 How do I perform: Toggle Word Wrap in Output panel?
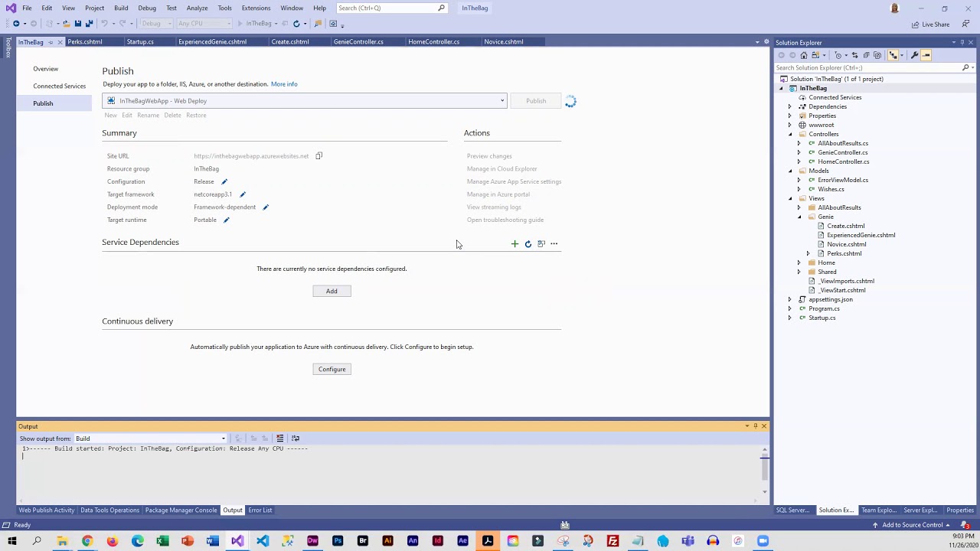[296, 439]
